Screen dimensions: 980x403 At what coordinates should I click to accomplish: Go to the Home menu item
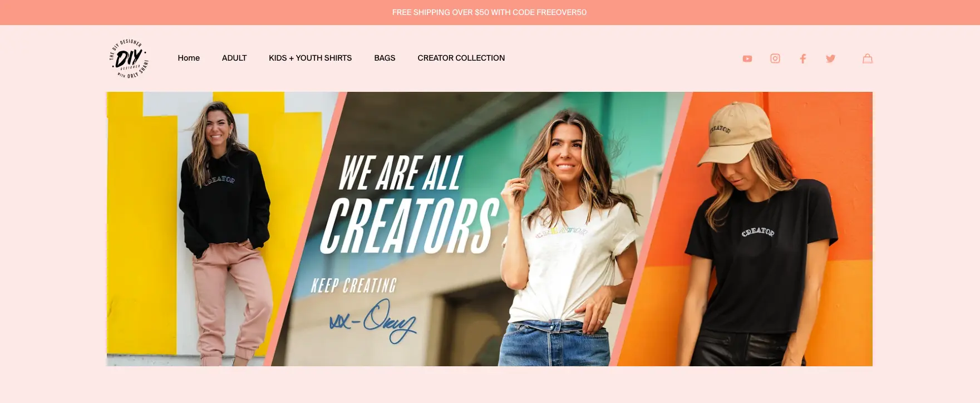click(189, 58)
